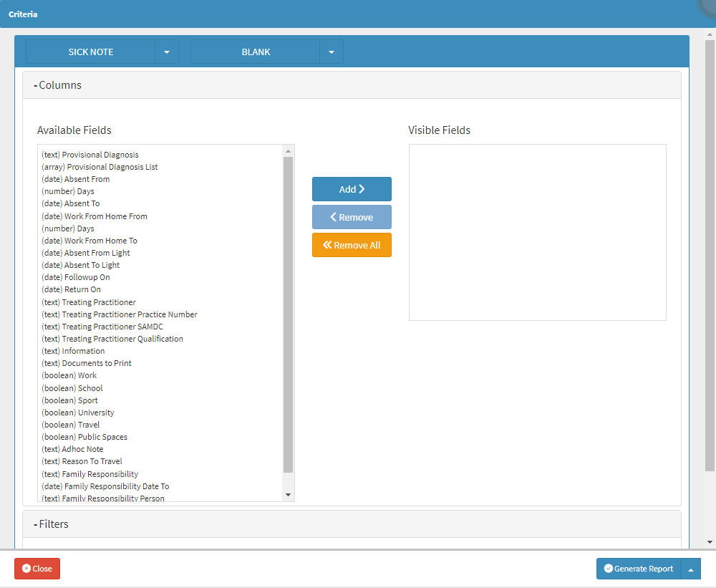Expand Generate Report options arrow

(x=691, y=569)
